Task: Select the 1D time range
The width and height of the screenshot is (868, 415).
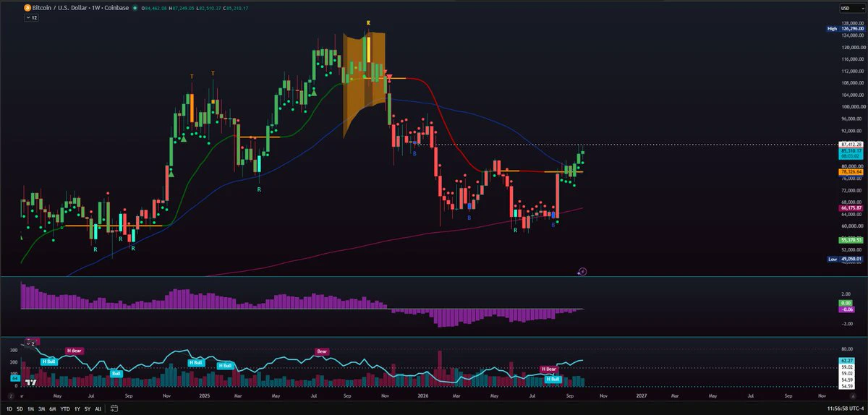Action: pyautogui.click(x=9, y=408)
